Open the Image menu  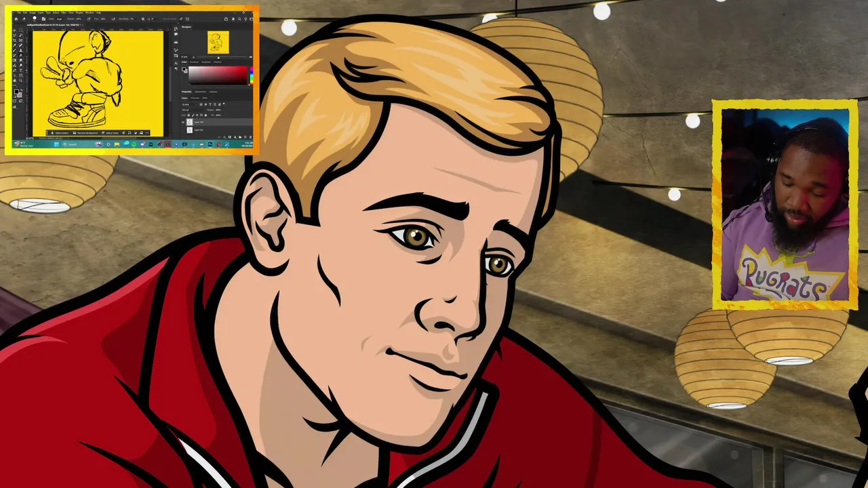[33, 13]
